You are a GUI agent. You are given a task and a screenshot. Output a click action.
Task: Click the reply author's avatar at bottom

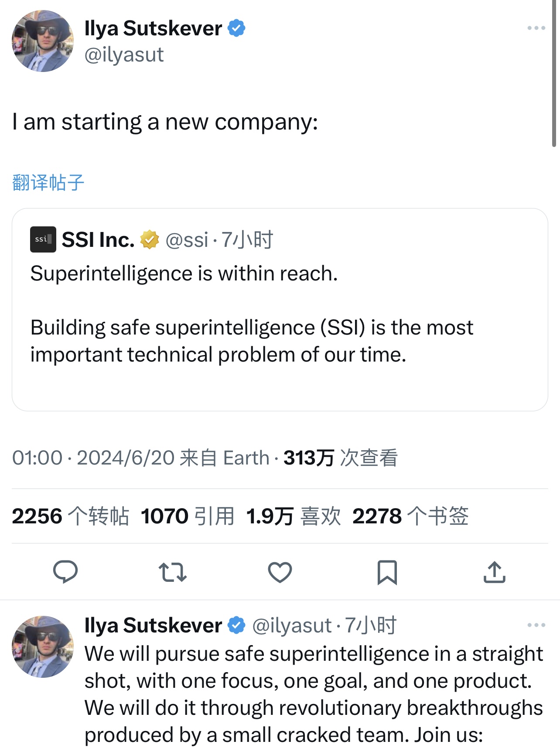[x=43, y=646]
